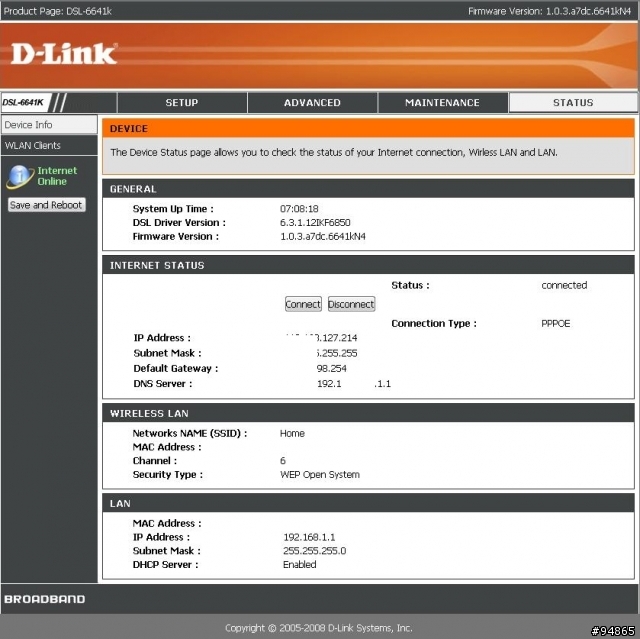This screenshot has height=639, width=640.
Task: Click the System Up Time value 07:08:18
Action: pyautogui.click(x=299, y=209)
